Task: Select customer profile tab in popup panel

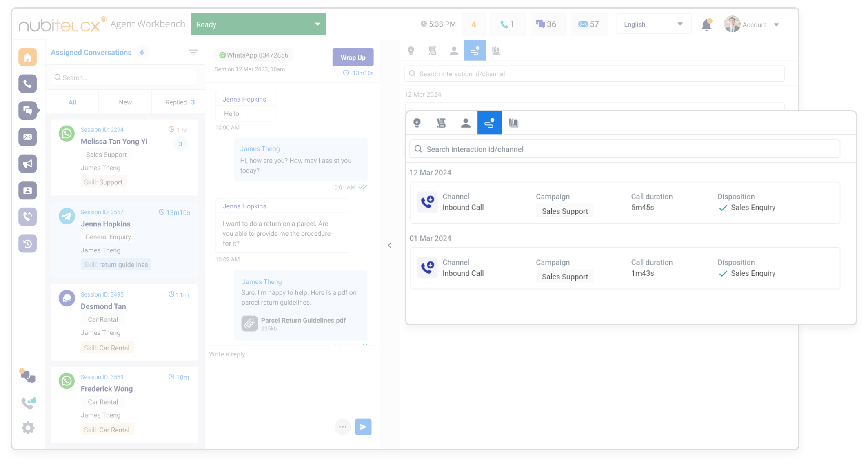Action: [466, 123]
